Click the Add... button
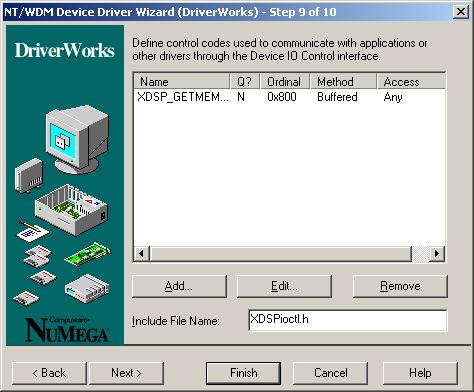 point(179,286)
